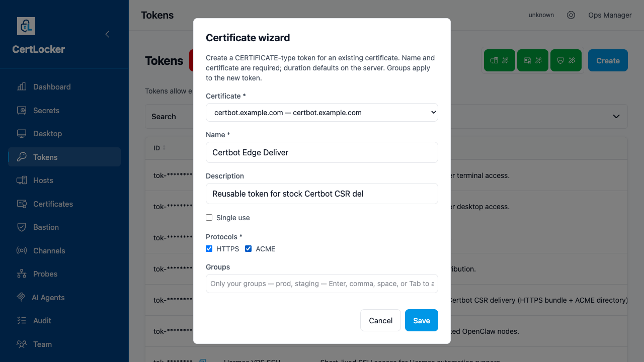This screenshot has height=362, width=644.
Task: Click the Bastion shield icon
Action: point(22,227)
